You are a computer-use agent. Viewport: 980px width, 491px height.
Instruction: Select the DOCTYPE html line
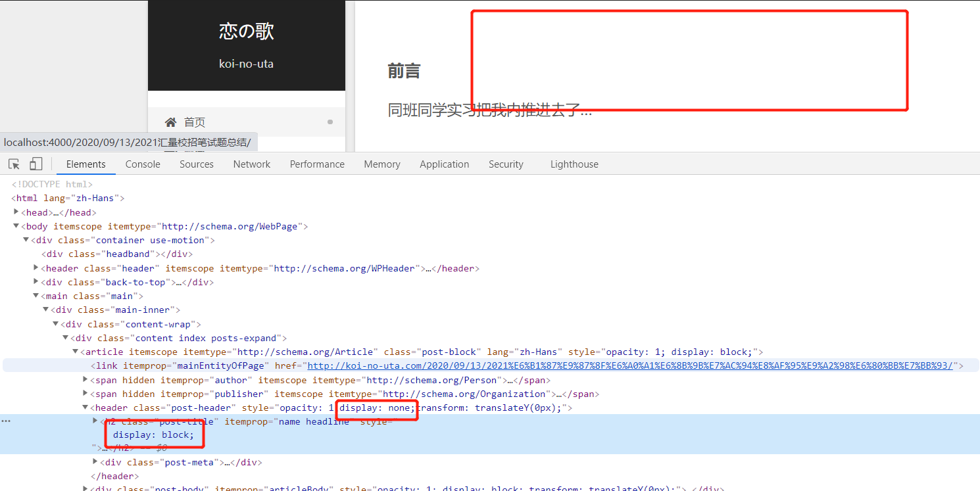click(52, 185)
